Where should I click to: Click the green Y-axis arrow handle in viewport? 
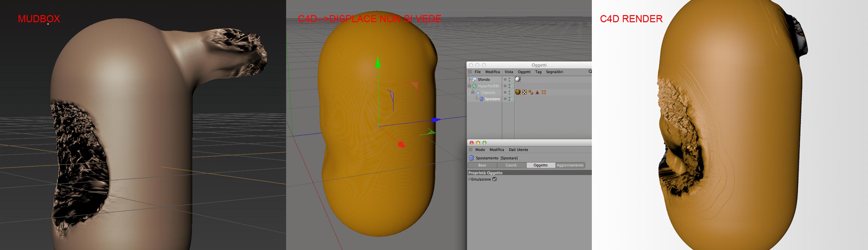pyautogui.click(x=378, y=62)
